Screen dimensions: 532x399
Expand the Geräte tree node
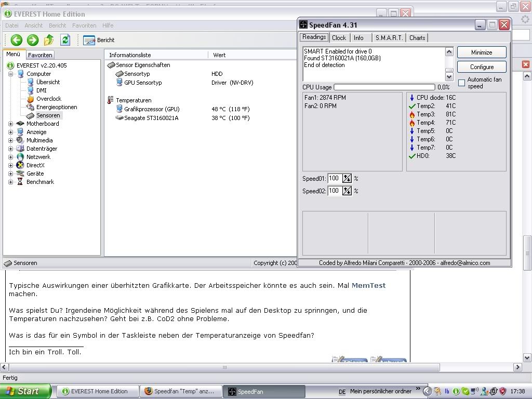[10, 174]
